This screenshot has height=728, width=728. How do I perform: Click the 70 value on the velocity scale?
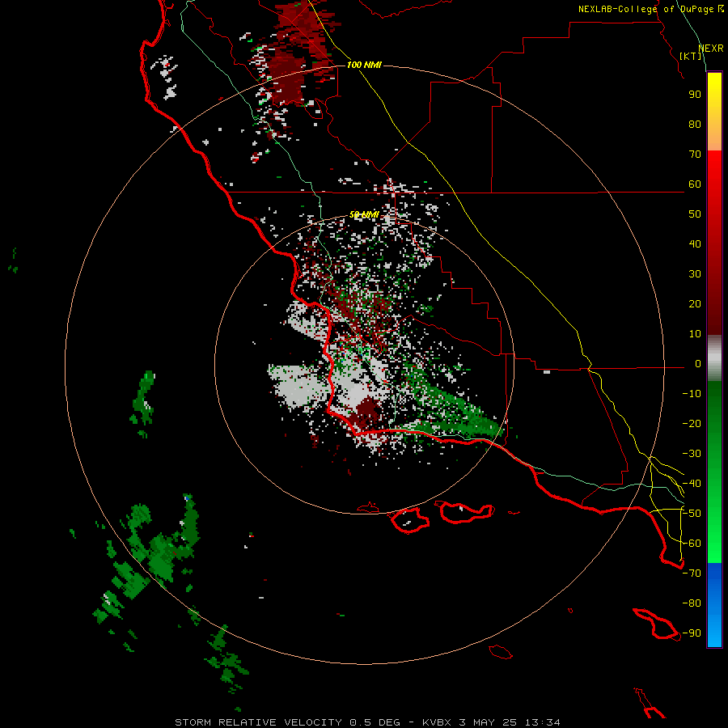click(x=695, y=154)
